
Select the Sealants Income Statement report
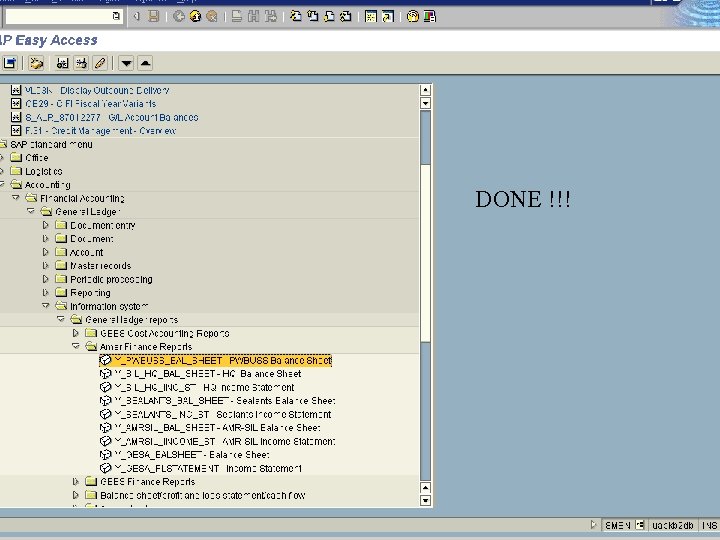223,414
